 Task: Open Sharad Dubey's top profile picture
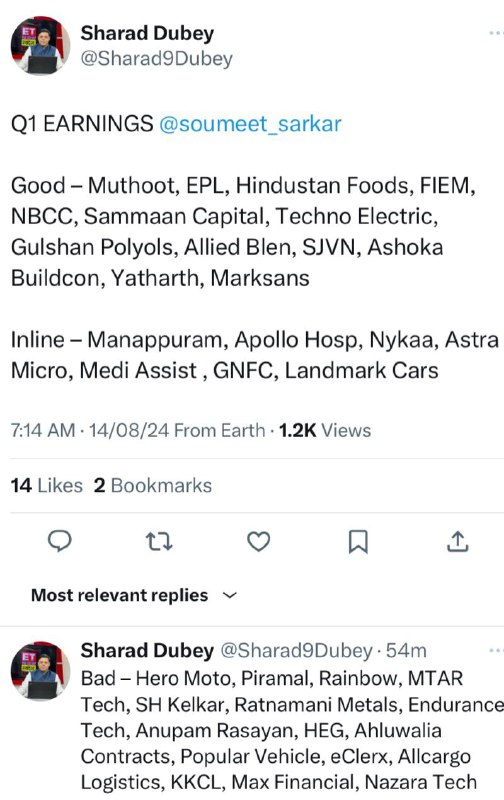(40, 45)
